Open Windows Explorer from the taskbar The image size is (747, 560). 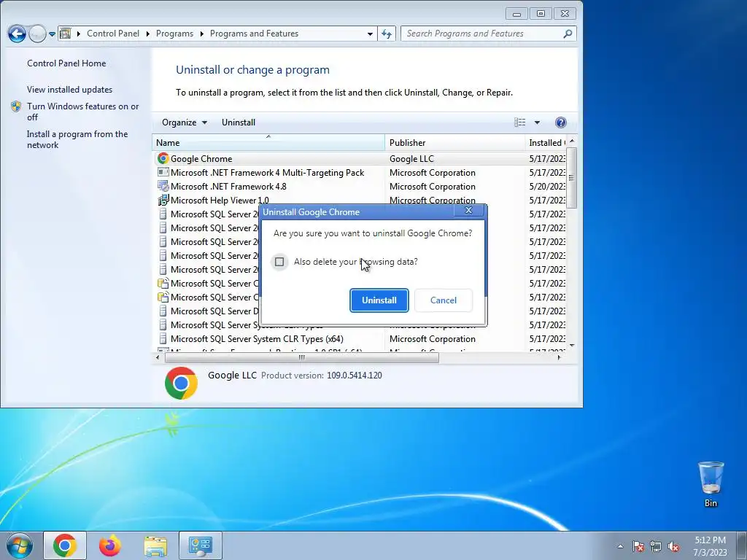pos(155,545)
